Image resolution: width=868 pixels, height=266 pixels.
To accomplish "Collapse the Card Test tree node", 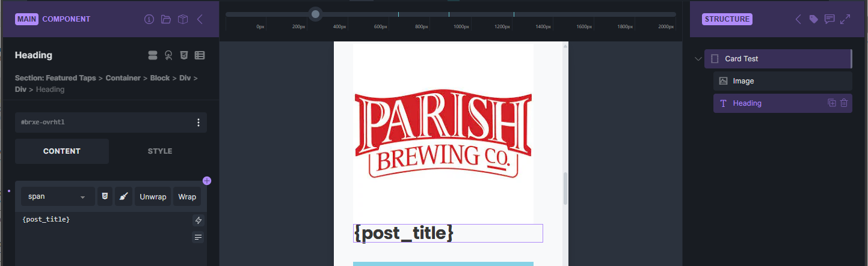I will point(698,59).
